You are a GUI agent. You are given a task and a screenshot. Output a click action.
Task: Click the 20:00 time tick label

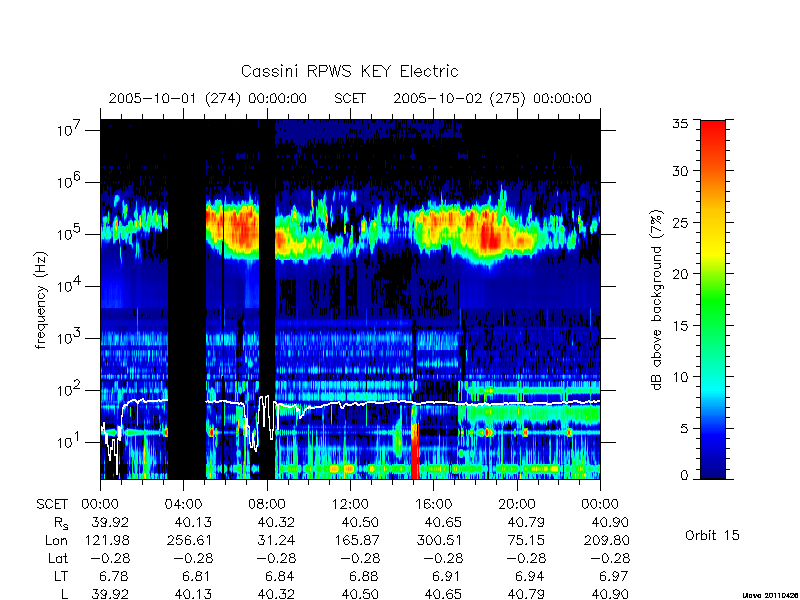click(x=517, y=505)
